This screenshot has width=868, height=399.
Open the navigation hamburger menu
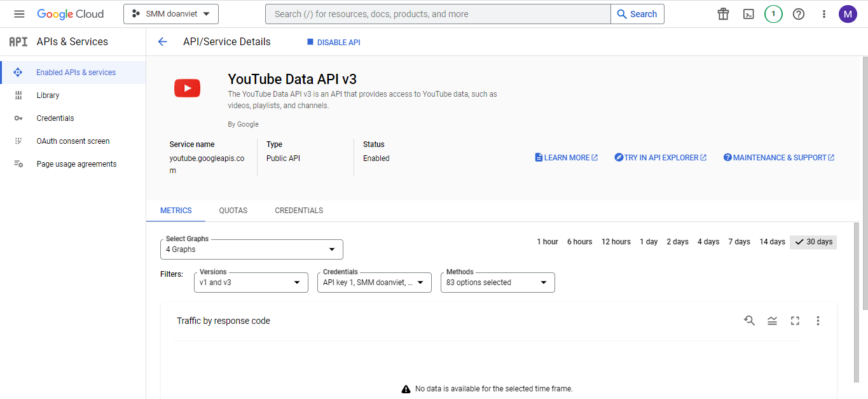(18, 13)
